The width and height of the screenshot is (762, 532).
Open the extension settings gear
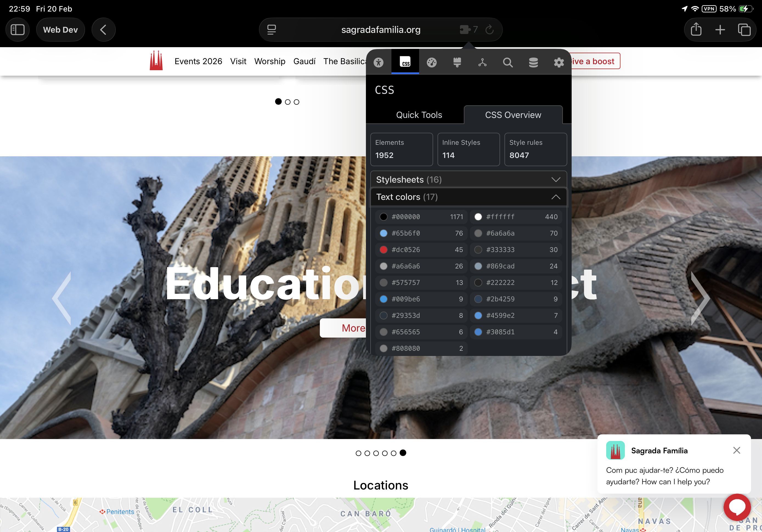pyautogui.click(x=558, y=62)
